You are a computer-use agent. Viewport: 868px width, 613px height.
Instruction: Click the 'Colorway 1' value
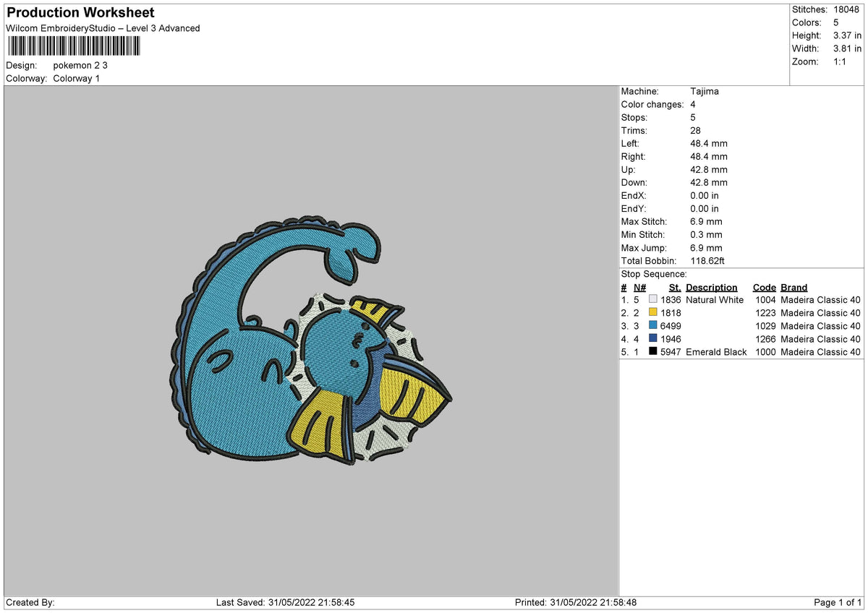(77, 78)
